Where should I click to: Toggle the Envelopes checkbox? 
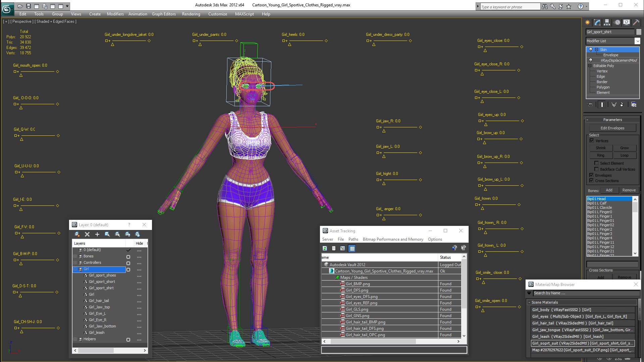click(x=591, y=175)
